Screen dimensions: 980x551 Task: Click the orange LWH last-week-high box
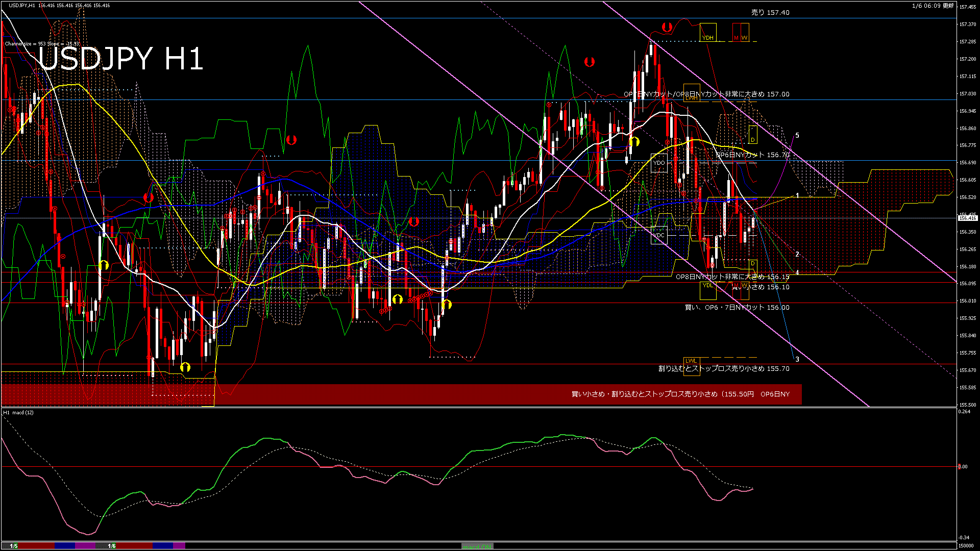tap(691, 93)
